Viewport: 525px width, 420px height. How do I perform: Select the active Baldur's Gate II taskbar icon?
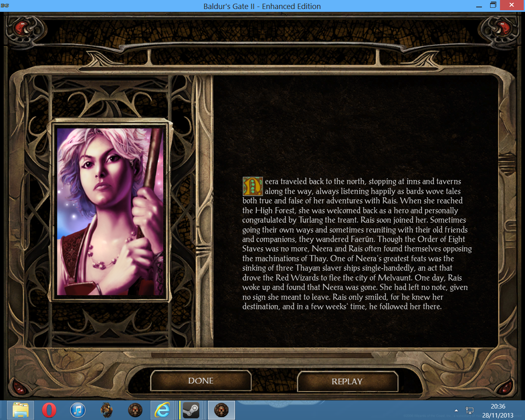coord(221,410)
